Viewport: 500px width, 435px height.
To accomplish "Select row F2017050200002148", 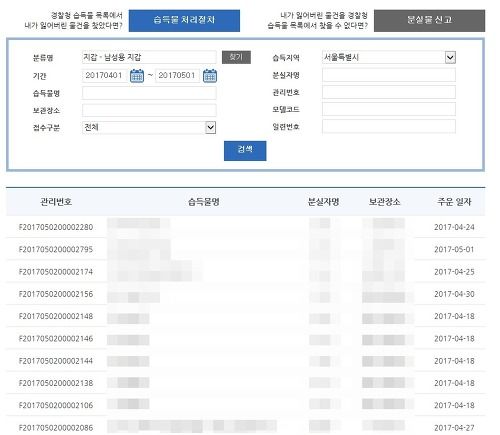I will click(x=245, y=316).
